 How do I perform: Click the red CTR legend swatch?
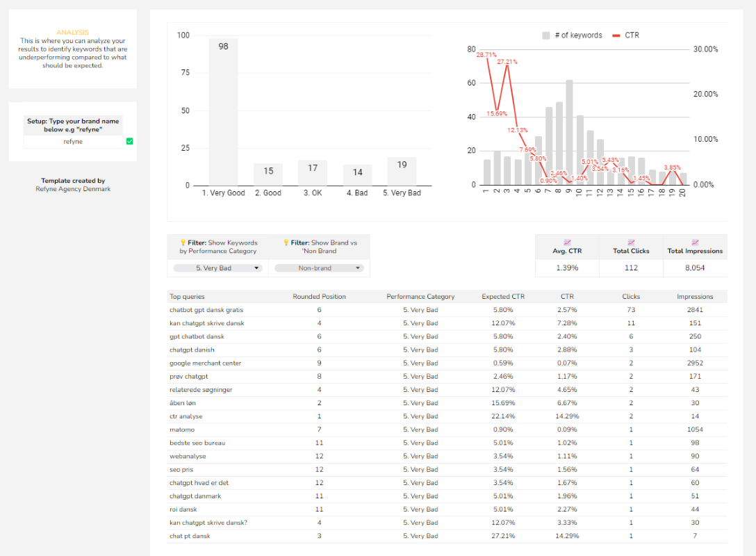point(616,35)
